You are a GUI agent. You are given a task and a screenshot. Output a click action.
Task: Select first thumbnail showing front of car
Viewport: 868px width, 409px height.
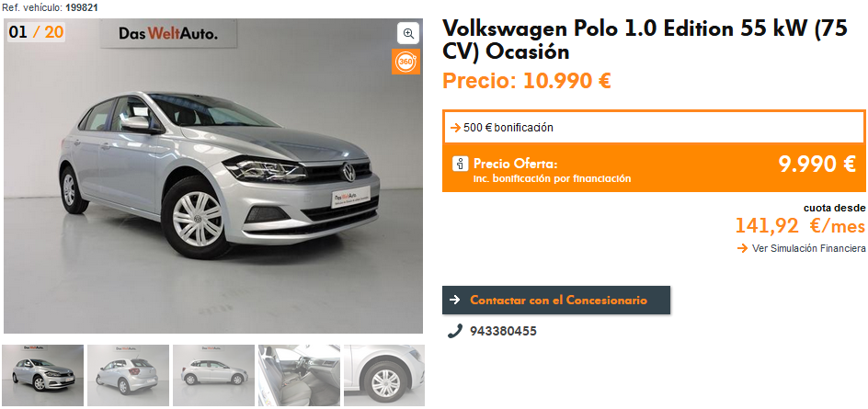[x=43, y=375]
